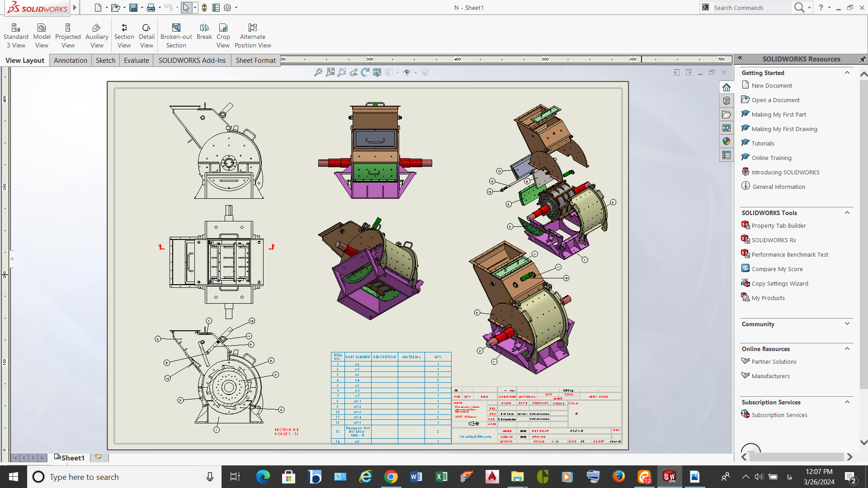This screenshot has height=488, width=868.
Task: Click the Rebuild traffic light icon
Action: click(204, 8)
